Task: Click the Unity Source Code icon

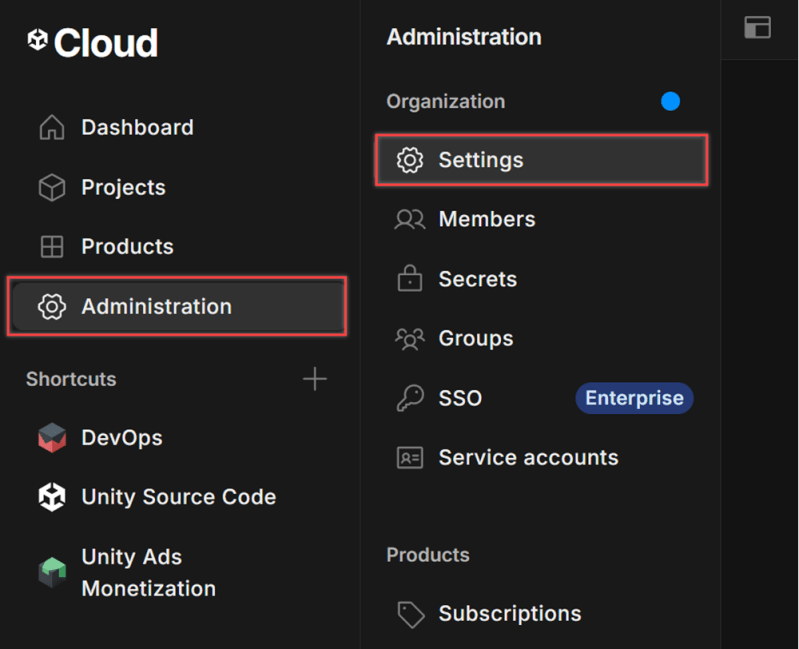Action: [x=52, y=497]
